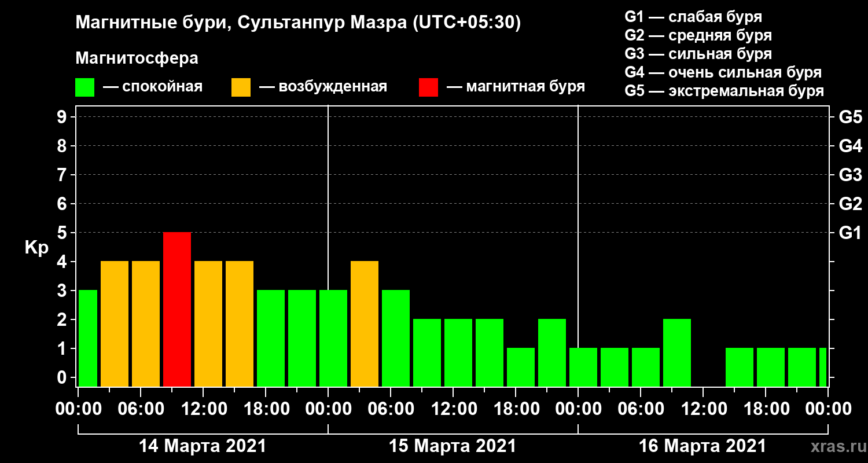Image resolution: width=868 pixels, height=463 pixels.
Task: Select the only orange bar on 15 Марта
Action: pos(365,324)
